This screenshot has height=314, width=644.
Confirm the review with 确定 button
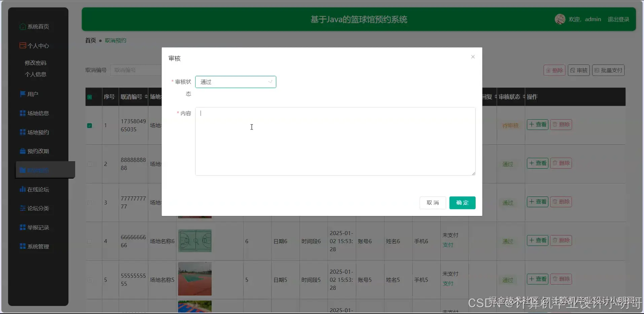pos(462,203)
